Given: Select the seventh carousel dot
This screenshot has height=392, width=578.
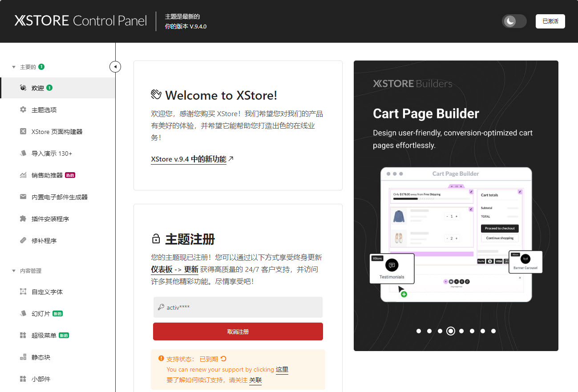Looking at the screenshot, I should (x=483, y=331).
